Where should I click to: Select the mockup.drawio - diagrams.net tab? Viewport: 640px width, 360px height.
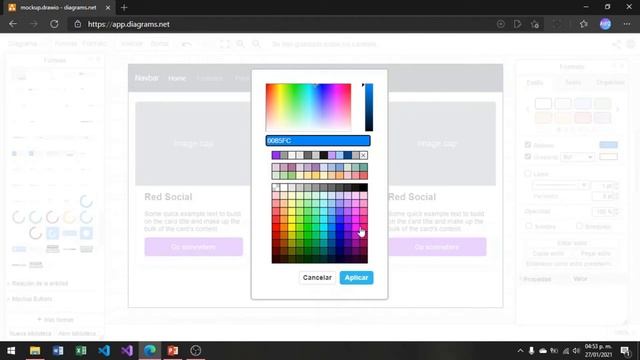point(58,7)
